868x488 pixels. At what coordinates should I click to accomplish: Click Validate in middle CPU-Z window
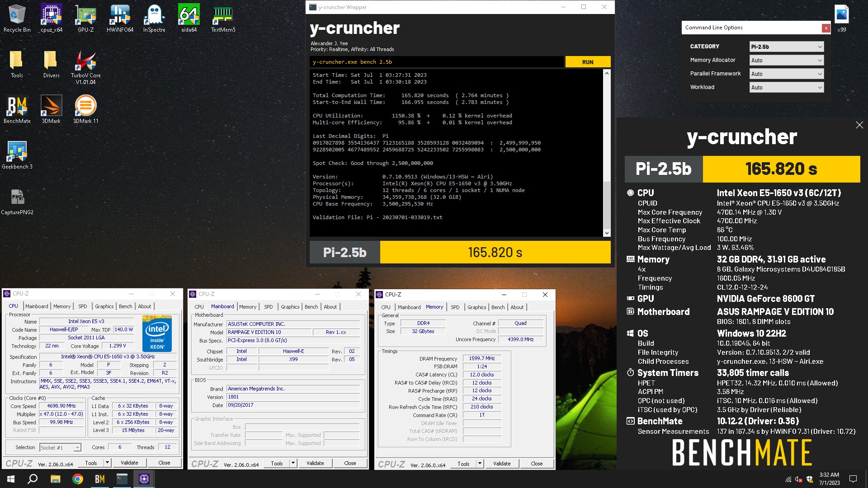coord(315,463)
